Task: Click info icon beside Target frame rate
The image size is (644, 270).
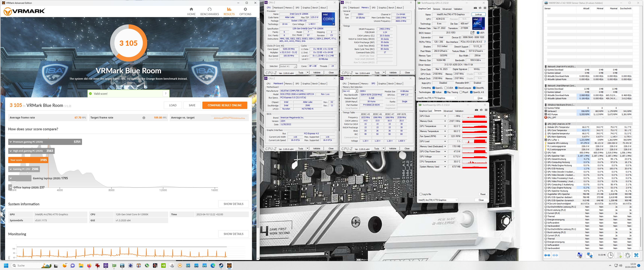Action: coord(144,118)
